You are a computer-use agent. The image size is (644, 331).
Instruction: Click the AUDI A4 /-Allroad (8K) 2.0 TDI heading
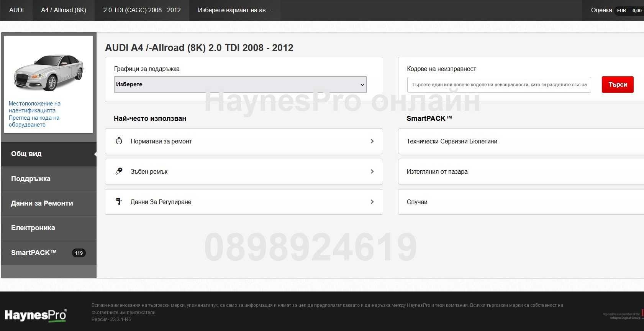(199, 48)
